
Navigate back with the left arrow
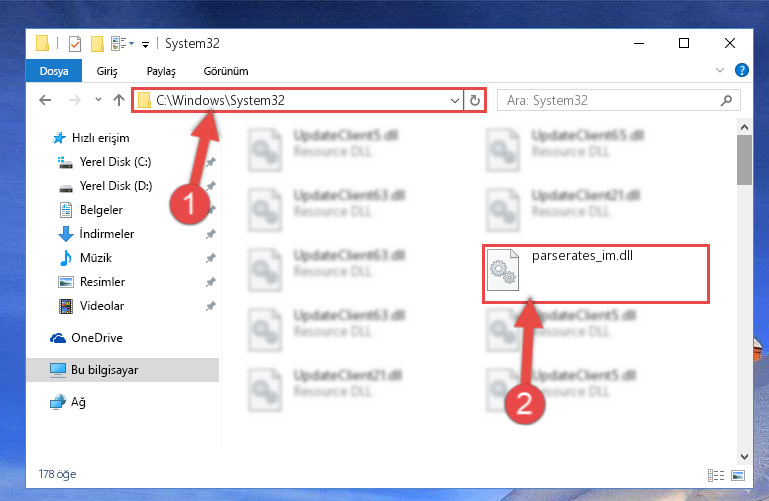point(45,100)
